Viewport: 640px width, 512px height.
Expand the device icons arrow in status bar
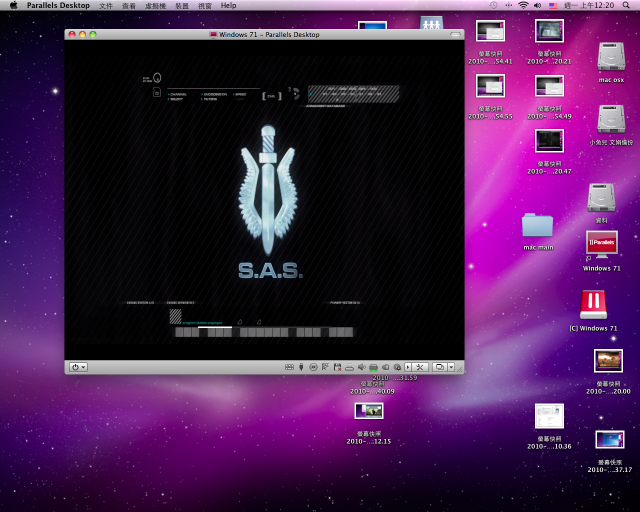point(408,367)
